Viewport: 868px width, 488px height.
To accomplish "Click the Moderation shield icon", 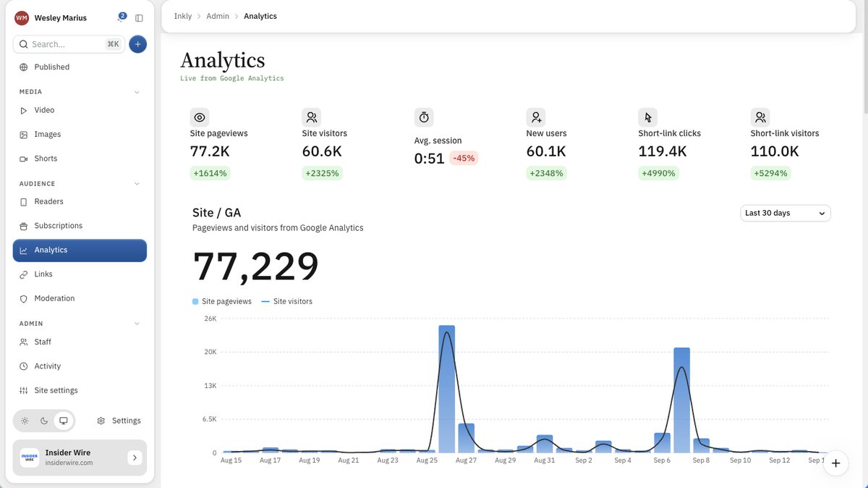I will click(x=24, y=298).
